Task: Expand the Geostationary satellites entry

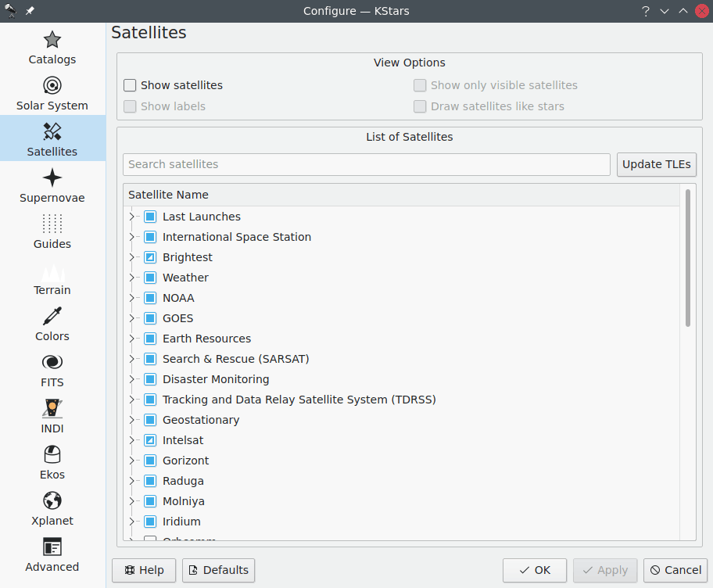Action: tap(133, 419)
